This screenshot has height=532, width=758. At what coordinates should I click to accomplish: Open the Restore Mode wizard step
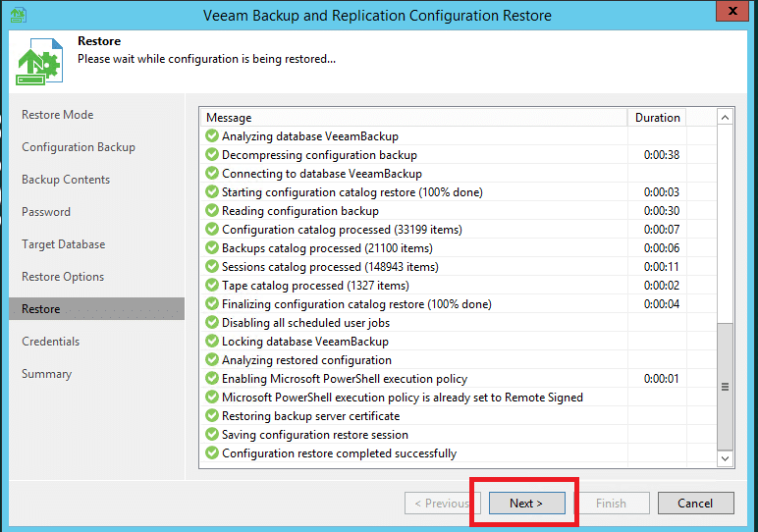pyautogui.click(x=58, y=115)
